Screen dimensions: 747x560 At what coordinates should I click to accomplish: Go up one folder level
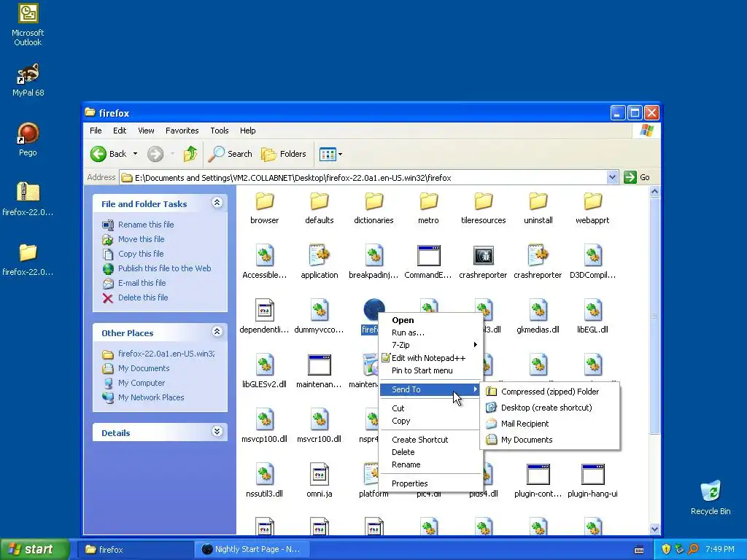pos(190,154)
